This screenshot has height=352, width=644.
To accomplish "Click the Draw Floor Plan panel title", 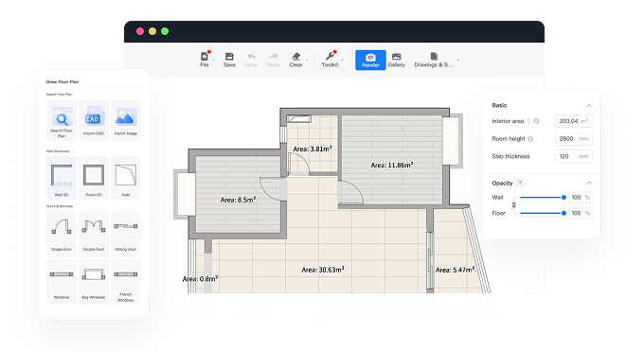I will (63, 82).
